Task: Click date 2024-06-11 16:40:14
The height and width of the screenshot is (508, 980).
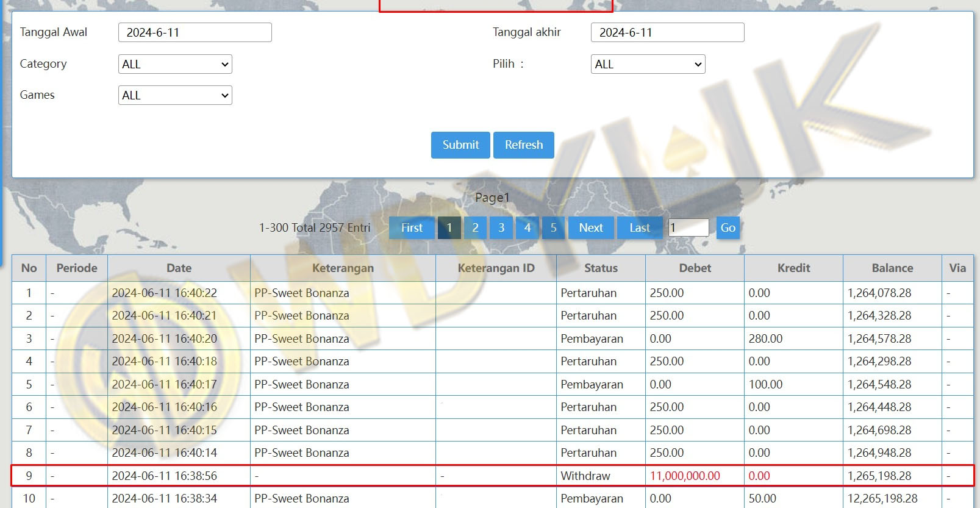Action: pos(164,453)
